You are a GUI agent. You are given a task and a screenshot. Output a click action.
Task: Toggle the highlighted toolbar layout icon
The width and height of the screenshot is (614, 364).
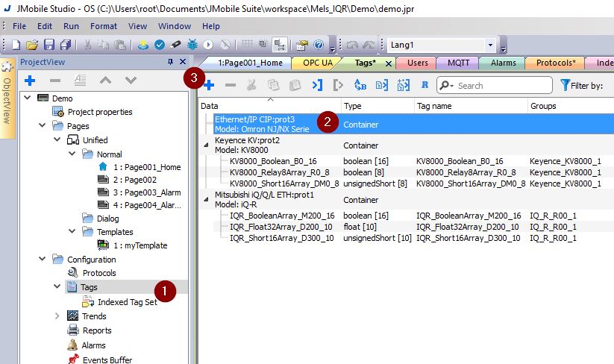(x=280, y=45)
